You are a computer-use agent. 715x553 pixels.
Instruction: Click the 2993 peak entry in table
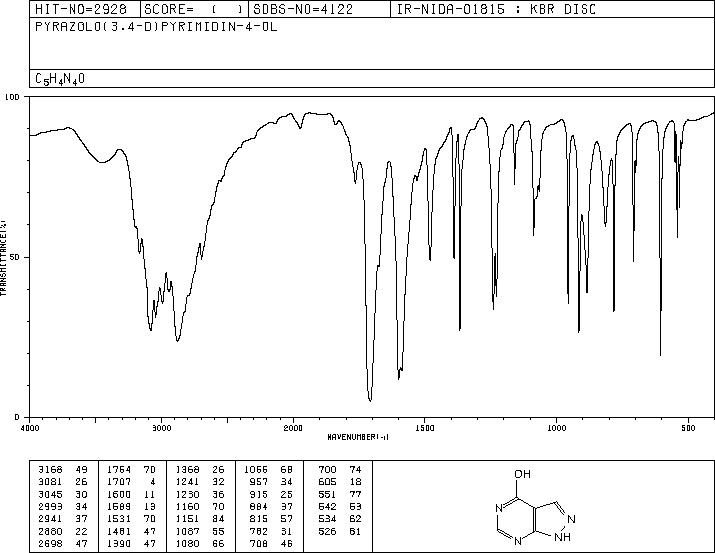coord(62,506)
